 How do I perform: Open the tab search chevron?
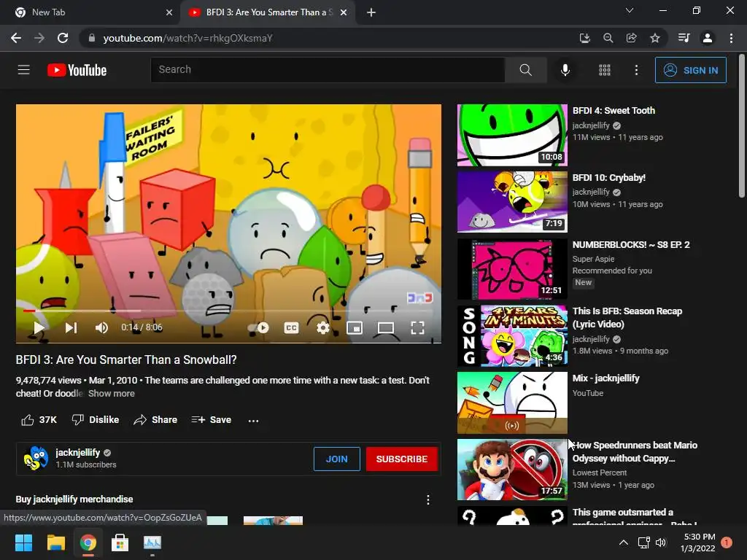pyautogui.click(x=630, y=10)
